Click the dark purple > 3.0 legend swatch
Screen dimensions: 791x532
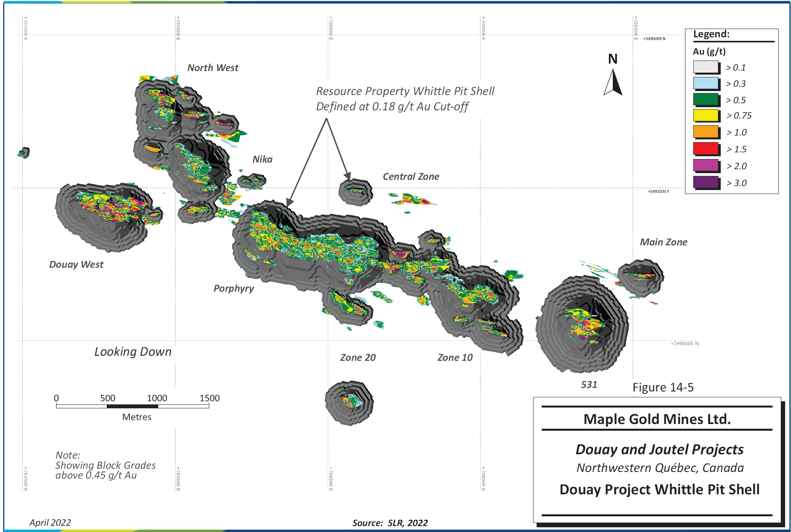pyautogui.click(x=705, y=182)
